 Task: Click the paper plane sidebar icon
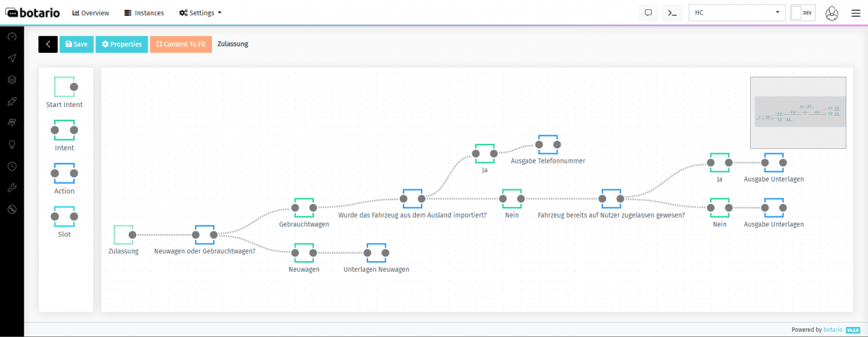[12, 59]
